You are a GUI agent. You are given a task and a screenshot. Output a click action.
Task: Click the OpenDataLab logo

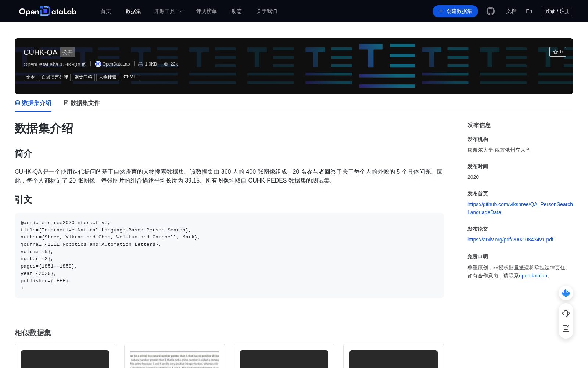click(x=47, y=11)
